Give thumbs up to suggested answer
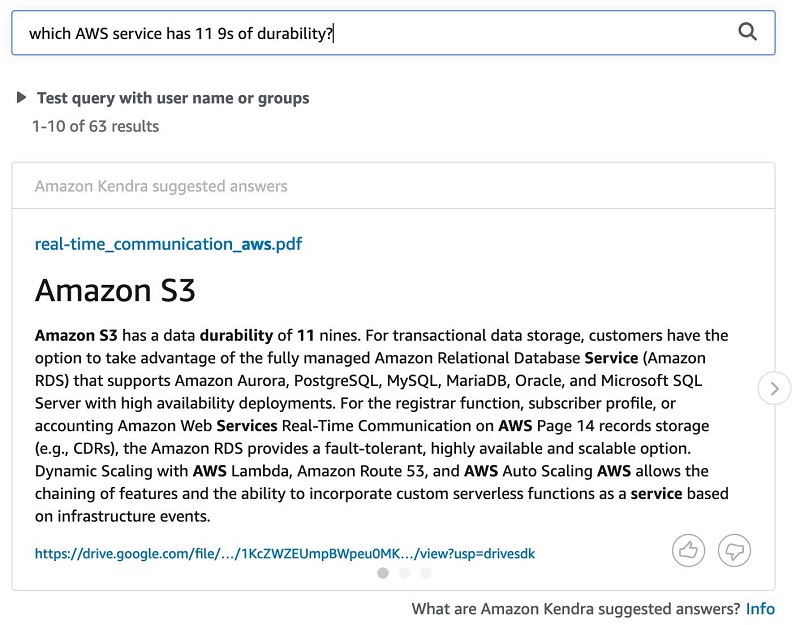The image size is (800, 625). tap(688, 551)
